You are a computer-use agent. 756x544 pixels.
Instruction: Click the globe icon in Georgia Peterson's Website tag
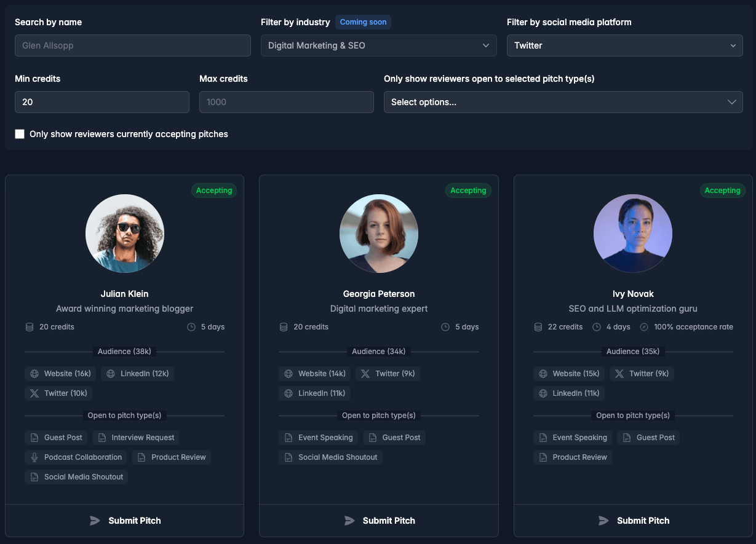coord(288,374)
